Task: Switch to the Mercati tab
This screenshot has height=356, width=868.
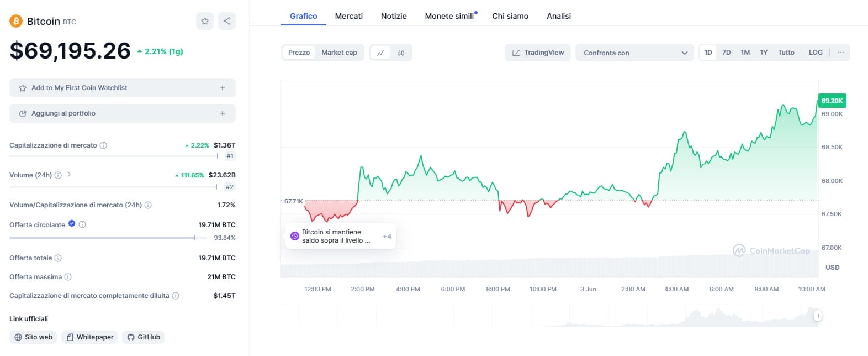Action: click(x=349, y=16)
